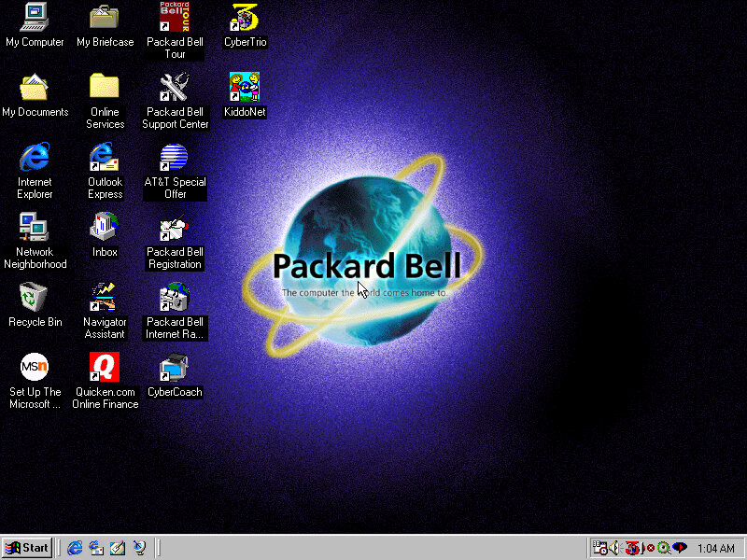This screenshot has width=747, height=560.
Task: Select the Network Neighborhood icon
Action: click(x=35, y=229)
